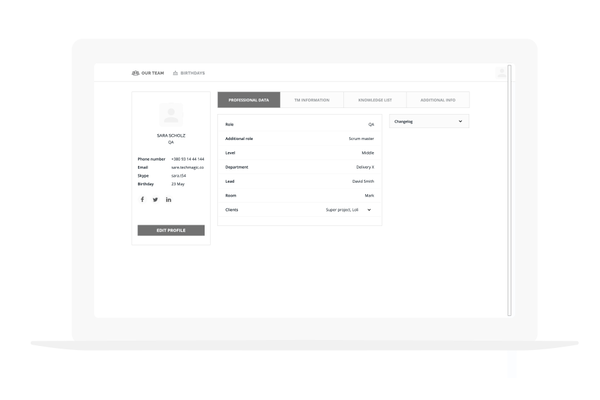The width and height of the screenshot is (600, 400).
Task: Open the Birthdays page
Action: point(192,73)
